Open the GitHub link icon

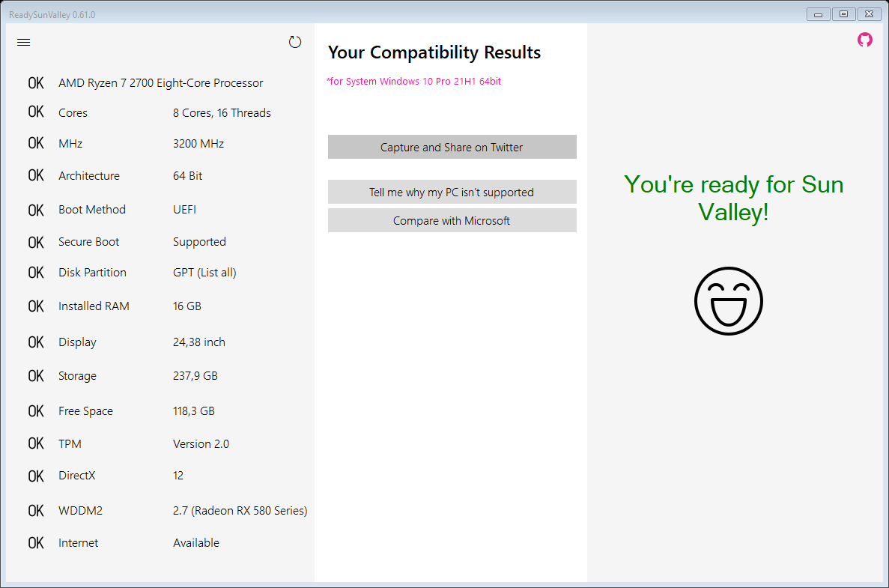[x=864, y=40]
